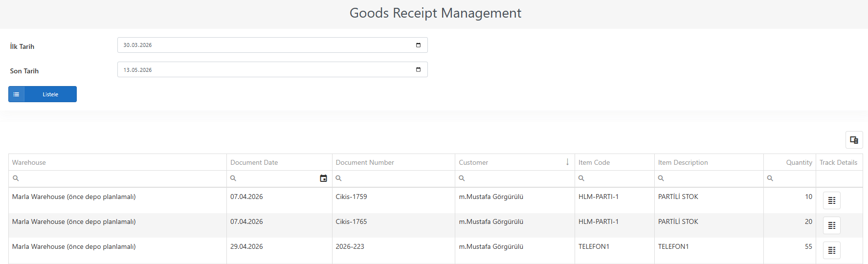Focus the İlk Tarih date field

(x=272, y=45)
